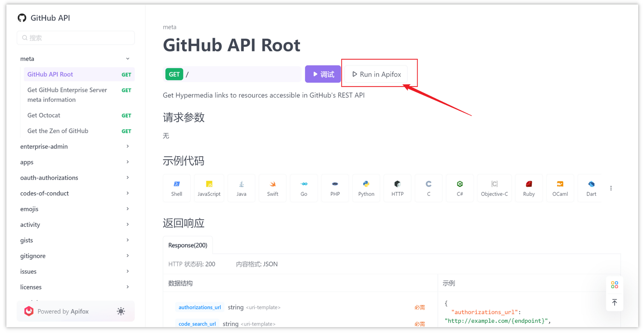
Task: Show more code languages via three dots
Action: click(611, 188)
